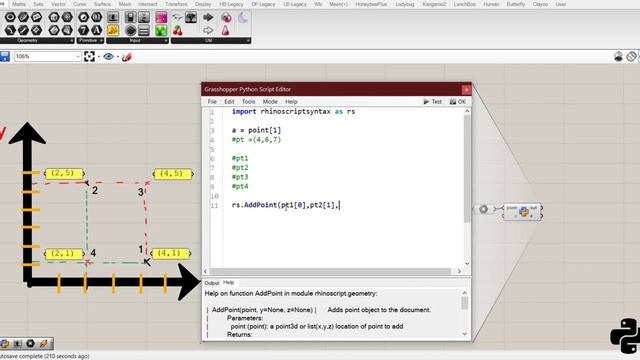Open the arrow menu beside eye icon
Viewport: 640px width, 360px height.
[118, 57]
